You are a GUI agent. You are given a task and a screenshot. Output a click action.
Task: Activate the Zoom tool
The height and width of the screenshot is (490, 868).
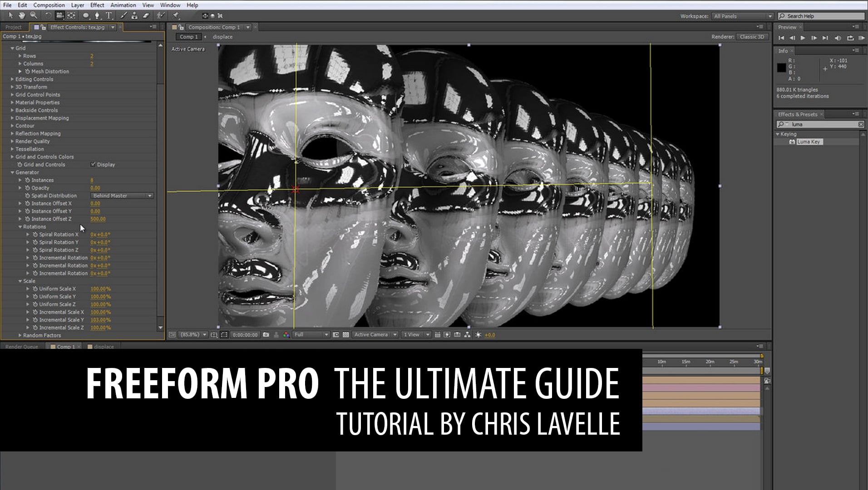[x=33, y=15]
